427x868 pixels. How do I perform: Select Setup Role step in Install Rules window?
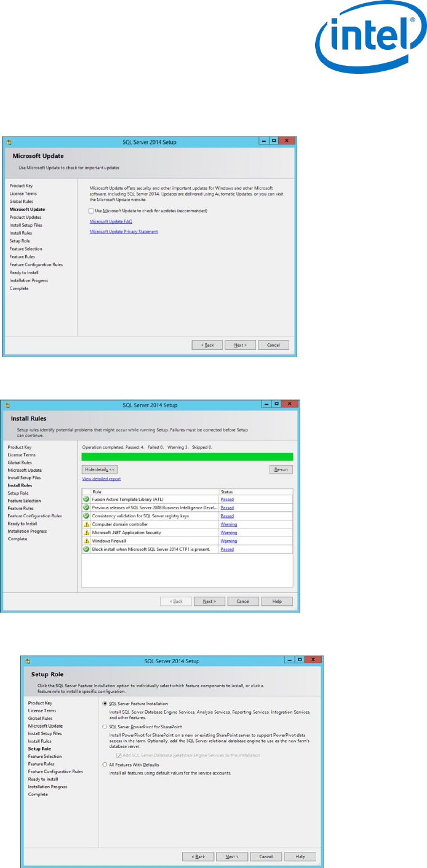(18, 493)
